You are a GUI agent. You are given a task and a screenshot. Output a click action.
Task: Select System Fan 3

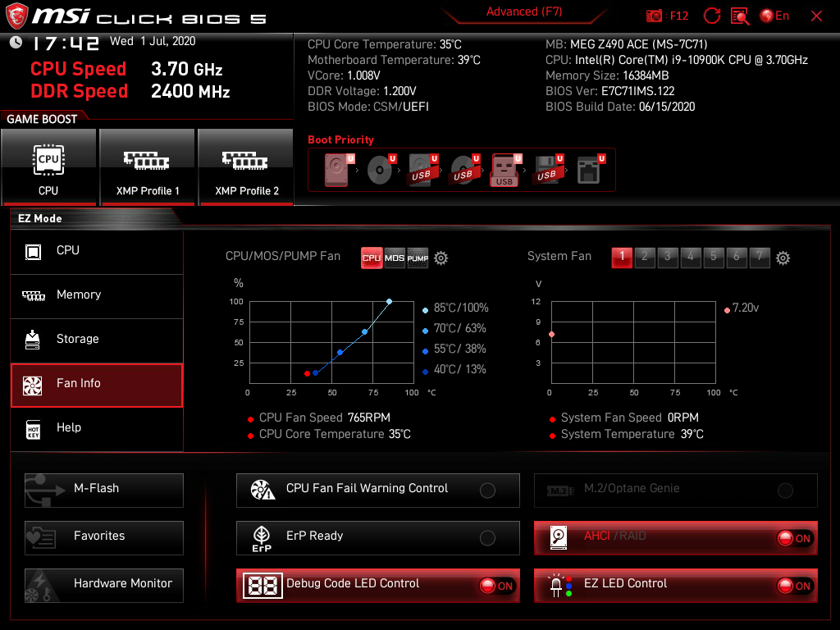(x=668, y=257)
